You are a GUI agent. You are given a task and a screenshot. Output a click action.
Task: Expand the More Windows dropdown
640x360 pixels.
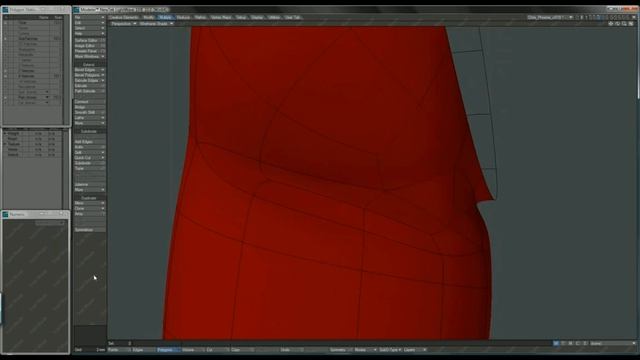[89, 56]
